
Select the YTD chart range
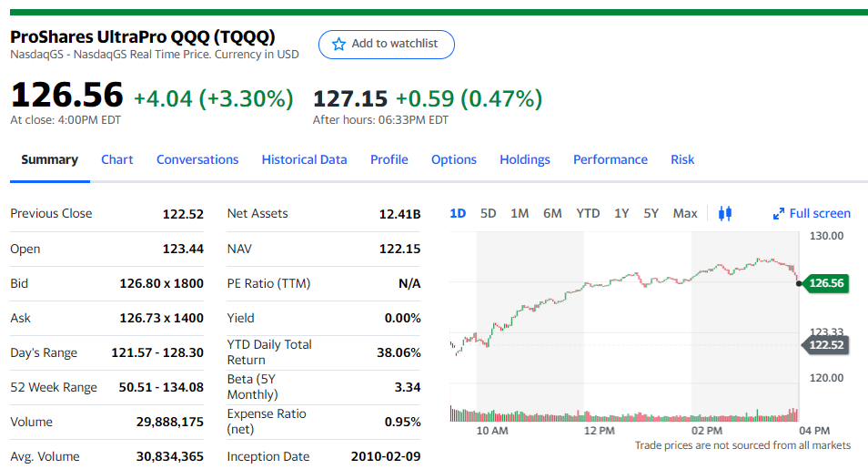coord(588,213)
